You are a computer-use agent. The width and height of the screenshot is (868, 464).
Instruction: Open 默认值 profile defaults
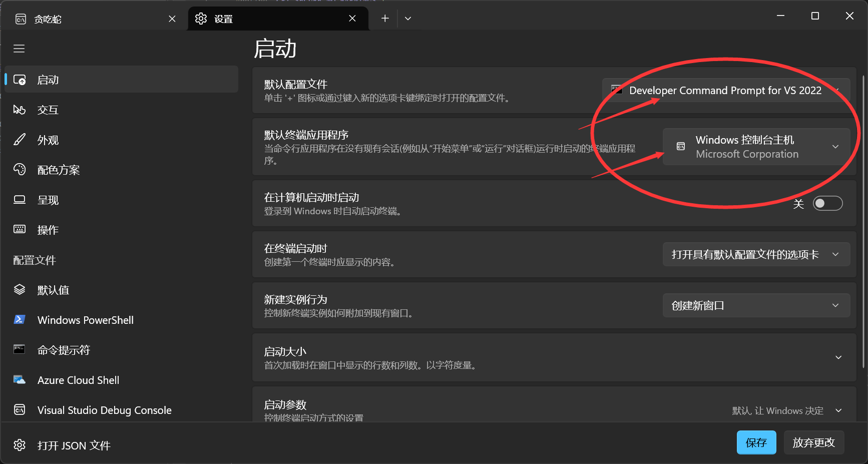tap(121, 290)
